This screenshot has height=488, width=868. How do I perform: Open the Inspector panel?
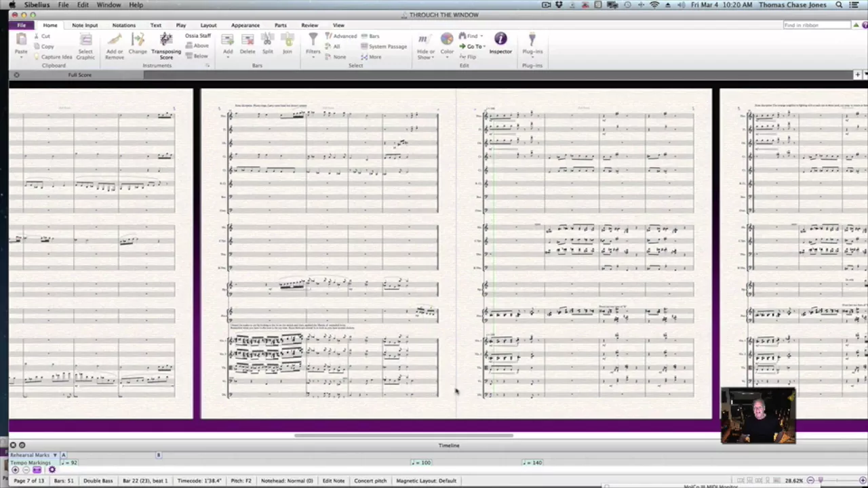500,43
